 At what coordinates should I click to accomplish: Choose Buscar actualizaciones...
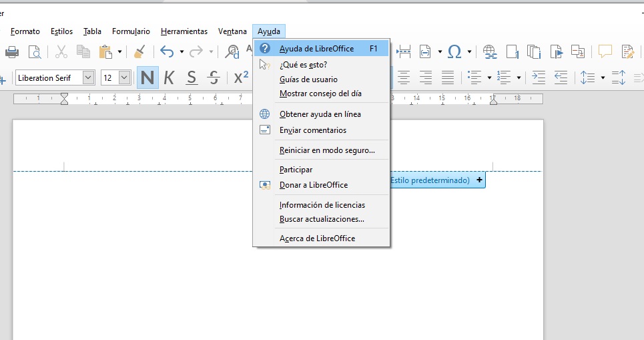pos(321,219)
